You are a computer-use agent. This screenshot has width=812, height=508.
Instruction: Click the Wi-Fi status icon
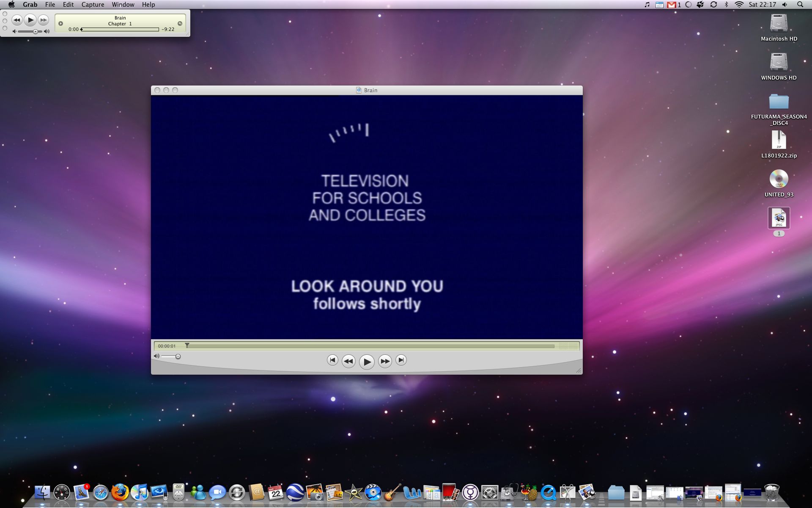[739, 5]
